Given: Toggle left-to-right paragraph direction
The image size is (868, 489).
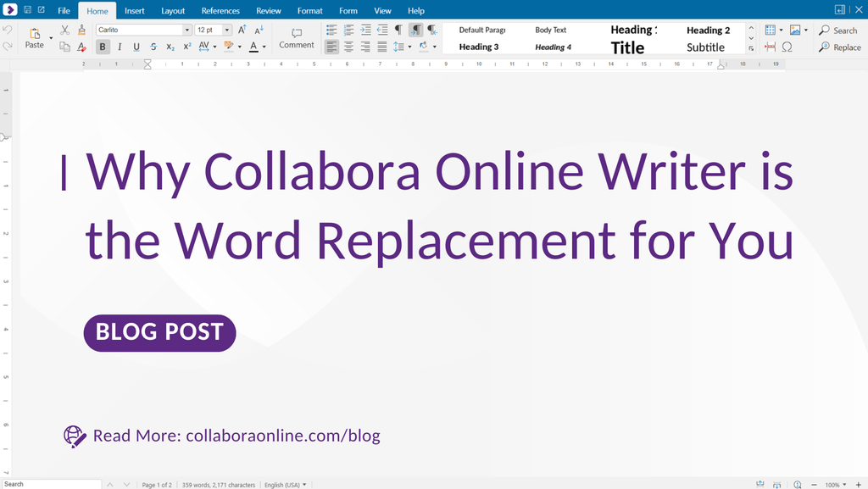Looking at the screenshot, I should (415, 30).
